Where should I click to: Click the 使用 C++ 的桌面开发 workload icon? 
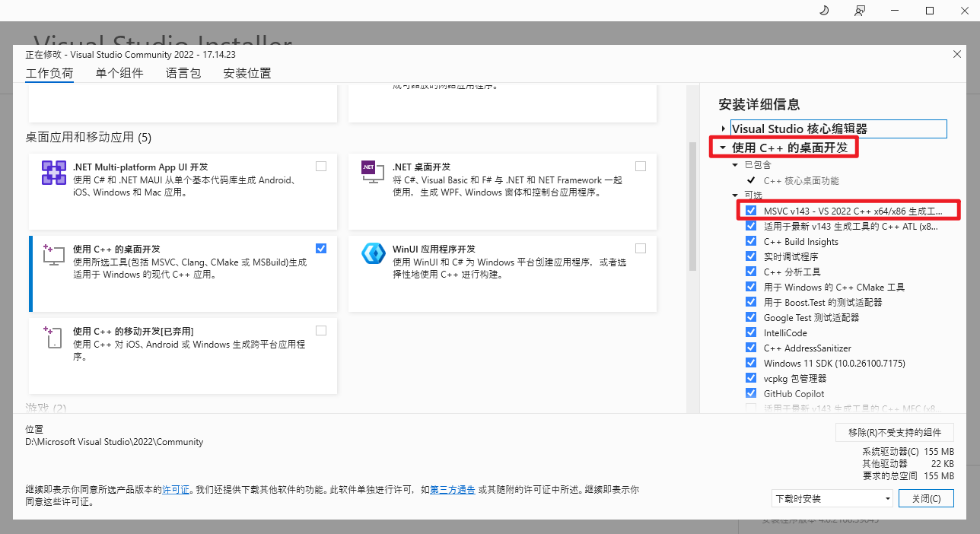tap(54, 255)
